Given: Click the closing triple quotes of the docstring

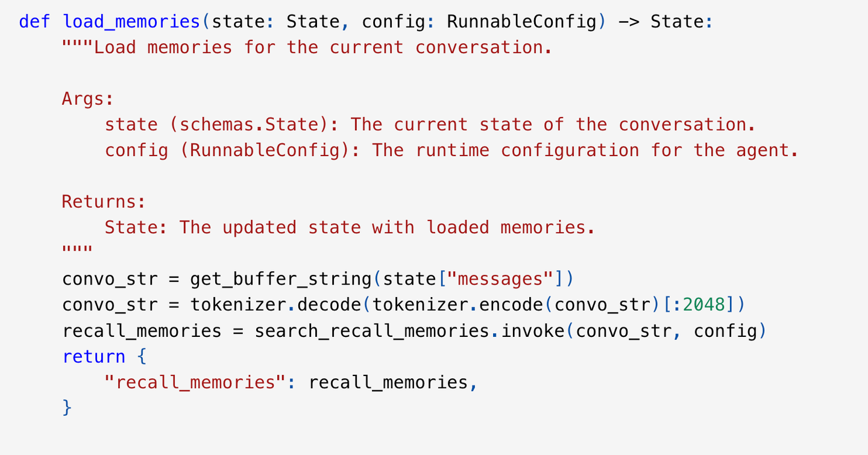Looking at the screenshot, I should (x=77, y=250).
